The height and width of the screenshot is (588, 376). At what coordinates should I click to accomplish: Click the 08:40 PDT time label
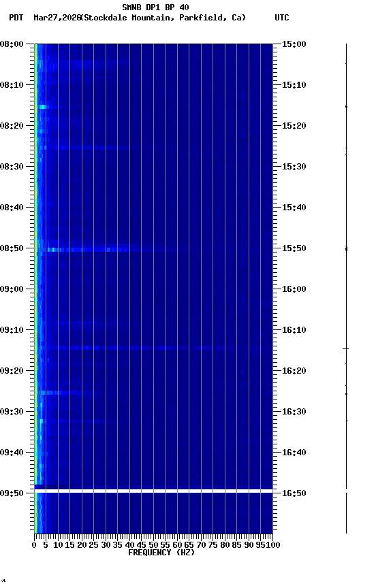tap(12, 208)
